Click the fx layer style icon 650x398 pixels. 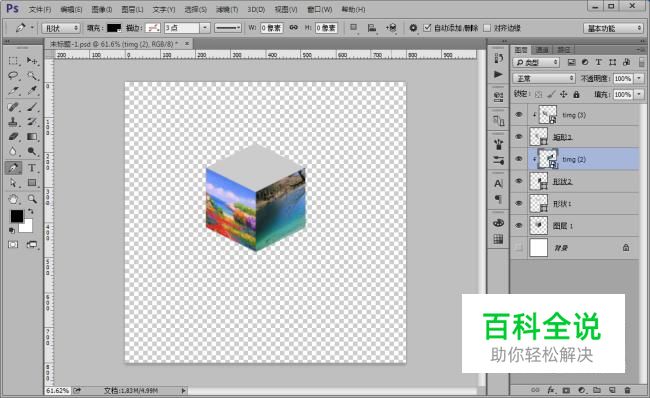(x=551, y=390)
